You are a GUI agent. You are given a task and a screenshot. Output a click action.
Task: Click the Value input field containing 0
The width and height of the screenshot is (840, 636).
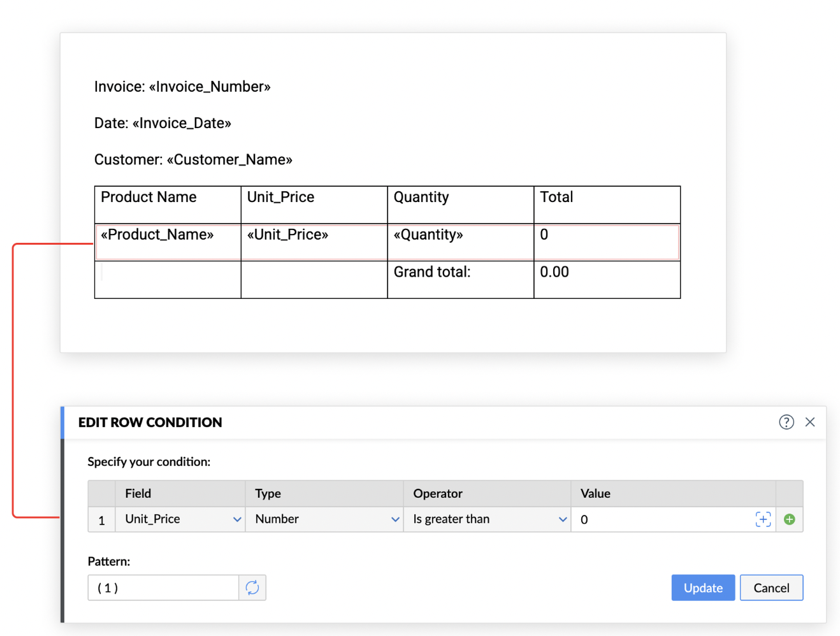[x=663, y=519]
